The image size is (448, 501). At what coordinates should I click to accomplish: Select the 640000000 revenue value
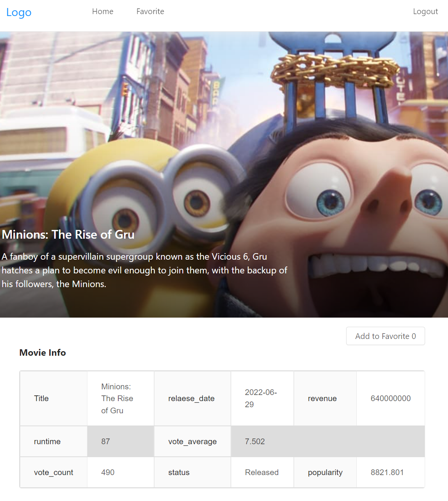coord(391,398)
